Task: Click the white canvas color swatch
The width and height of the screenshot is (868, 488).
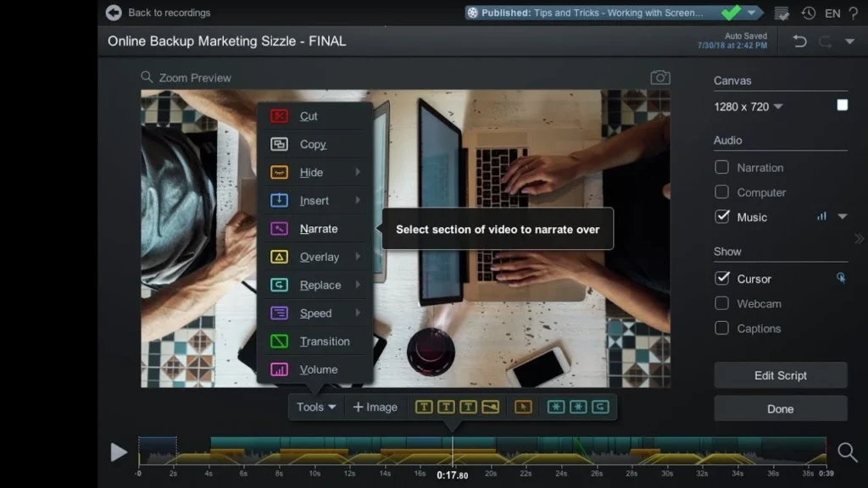Action: click(842, 105)
